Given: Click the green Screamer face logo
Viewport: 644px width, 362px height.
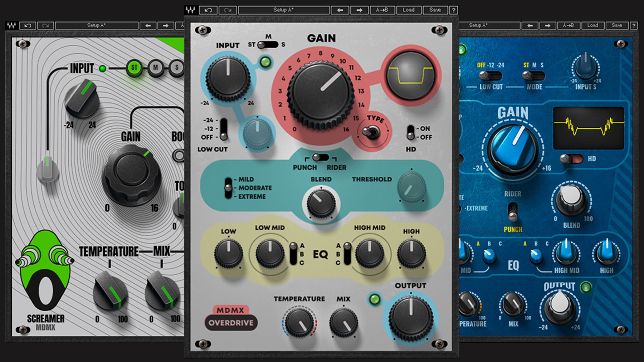Looking at the screenshot, I should (45, 271).
